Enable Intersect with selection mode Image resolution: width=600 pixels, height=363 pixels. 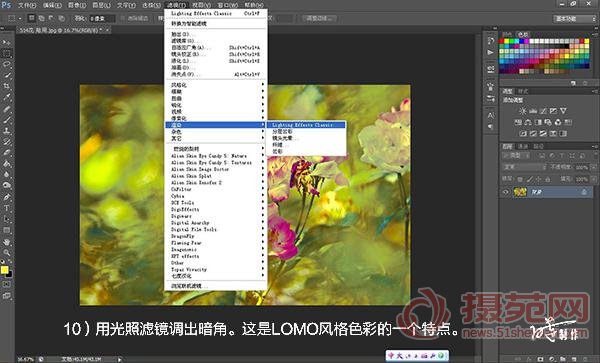point(61,18)
